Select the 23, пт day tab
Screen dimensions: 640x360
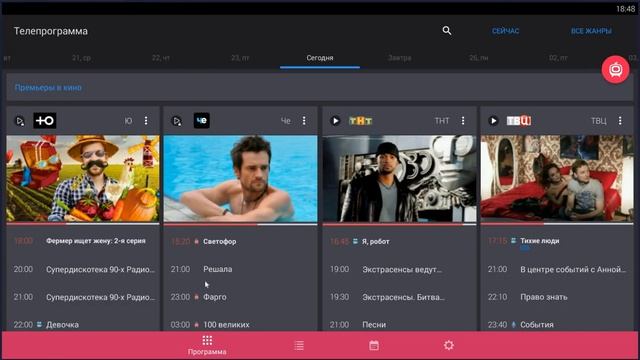tap(240, 58)
